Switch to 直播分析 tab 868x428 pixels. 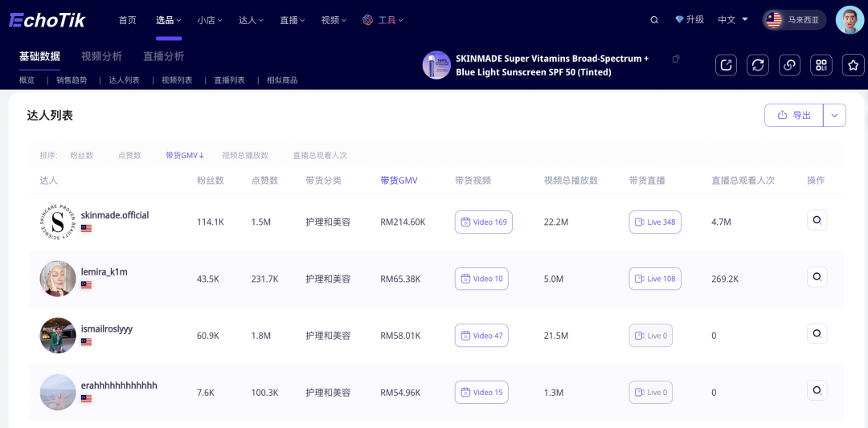(164, 56)
